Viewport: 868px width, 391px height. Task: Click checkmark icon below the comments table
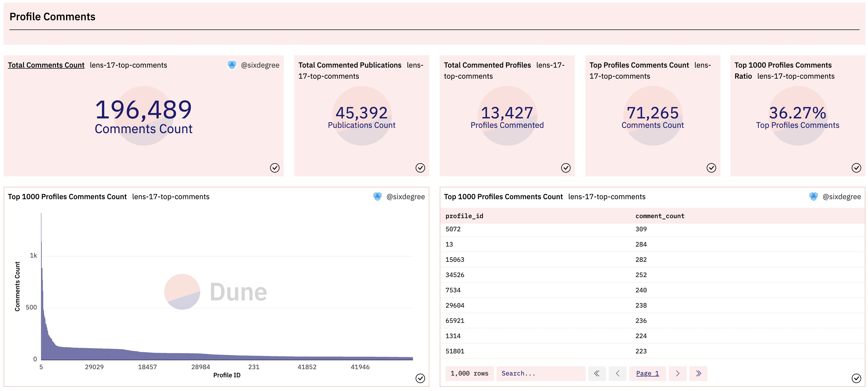click(856, 378)
